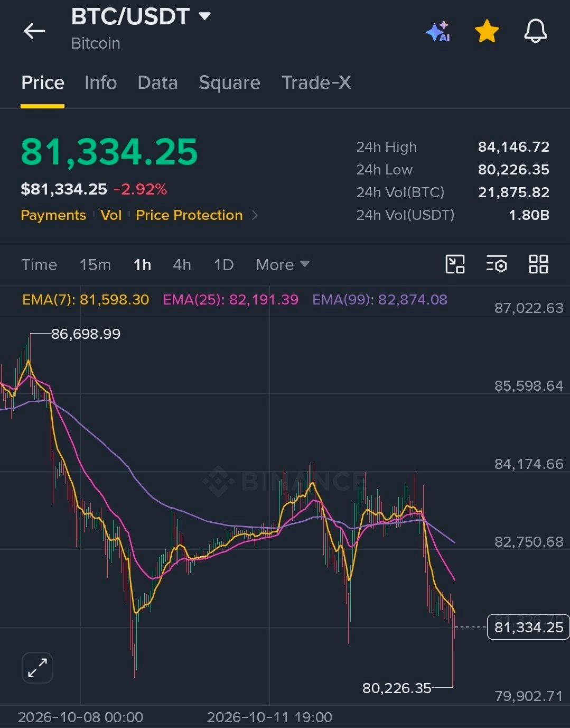Tap the 87,022.63 price axis label
Image resolution: width=570 pixels, height=728 pixels.
[x=529, y=308]
